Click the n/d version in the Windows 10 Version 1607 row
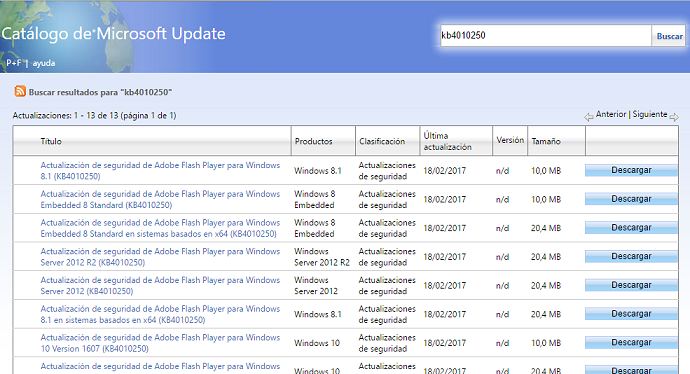The width and height of the screenshot is (690, 374). (x=502, y=343)
